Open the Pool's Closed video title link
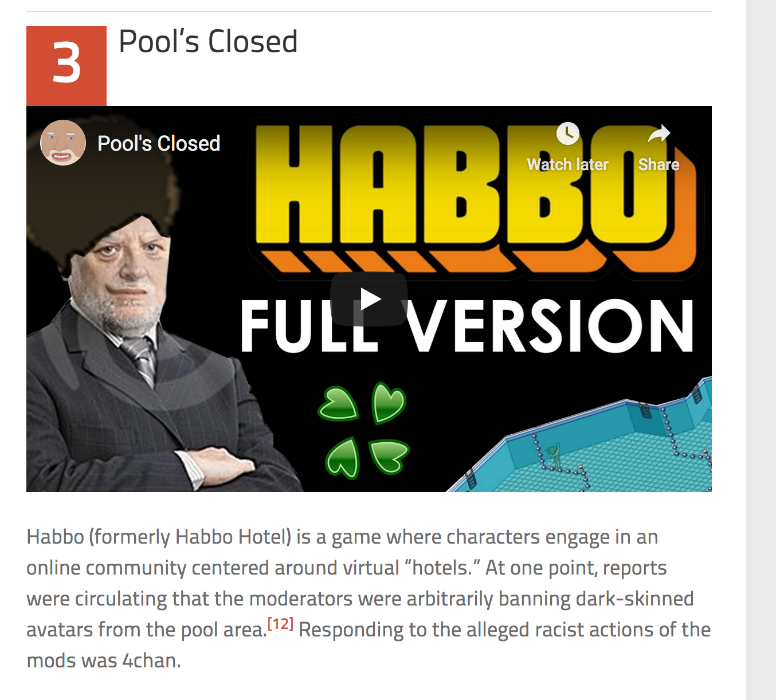Screen dimensions: 776x700 point(159,143)
